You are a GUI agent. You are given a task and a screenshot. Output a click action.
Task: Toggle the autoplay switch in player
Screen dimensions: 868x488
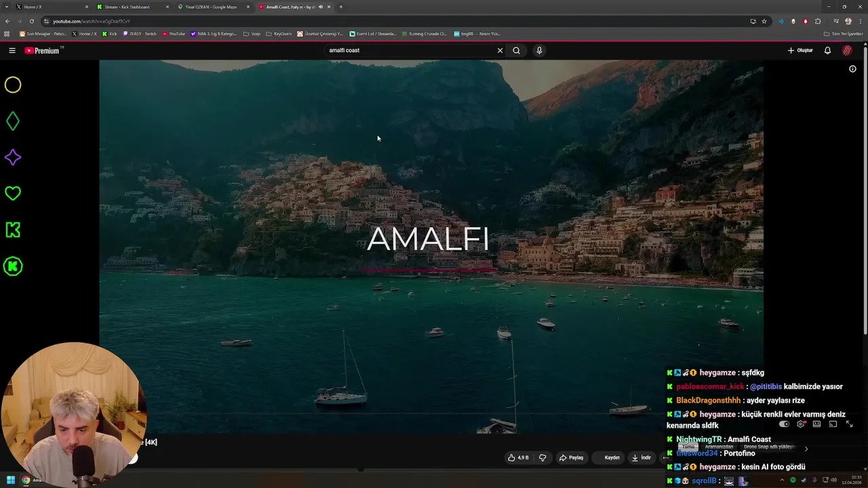[784, 424]
